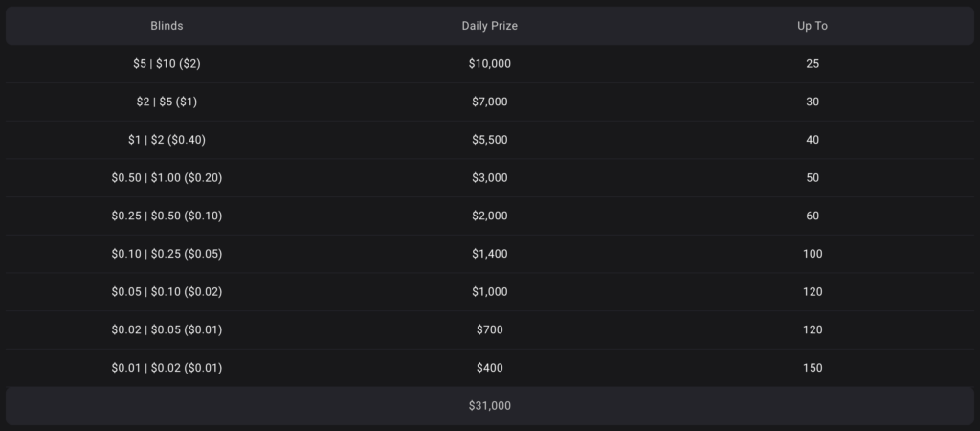The width and height of the screenshot is (980, 431).
Task: Click the $0.05 | $0.10 ($0.02) blinds cell
Action: pos(167,292)
